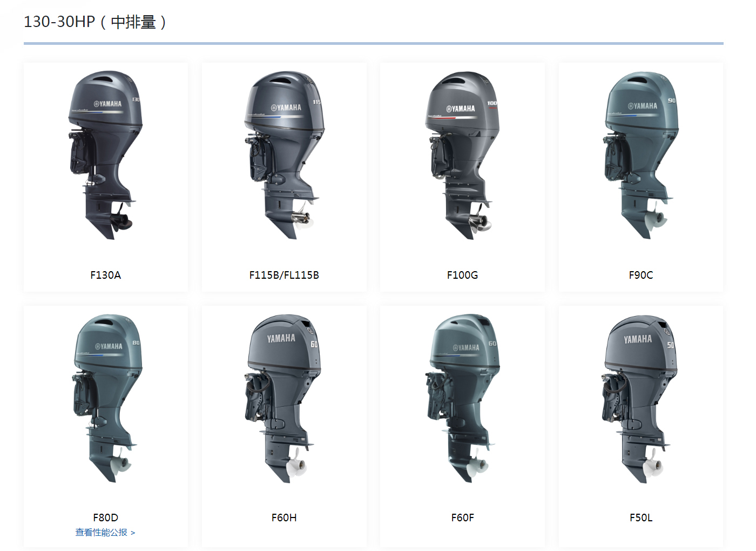Select the F60F model name text
Viewport: 756px width, 551px height.
tap(462, 518)
